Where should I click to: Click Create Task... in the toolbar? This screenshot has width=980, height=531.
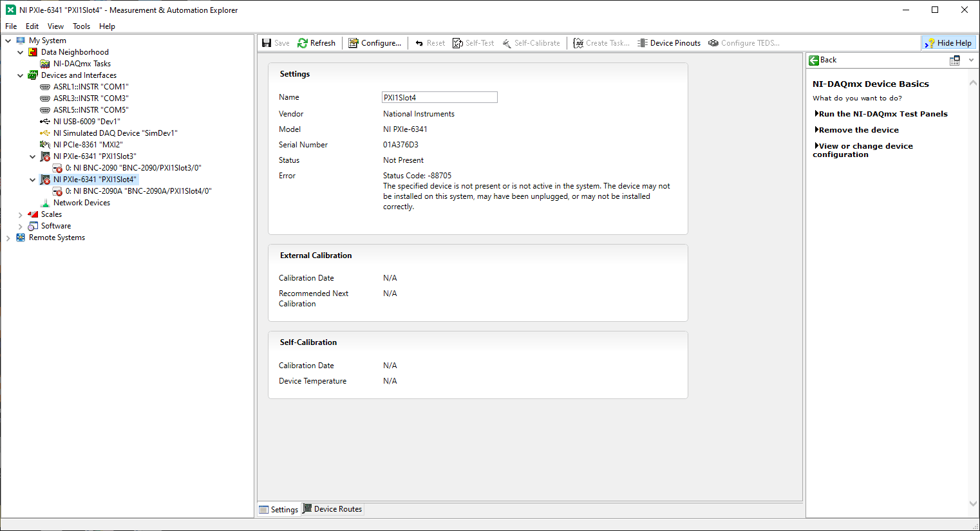click(x=601, y=43)
